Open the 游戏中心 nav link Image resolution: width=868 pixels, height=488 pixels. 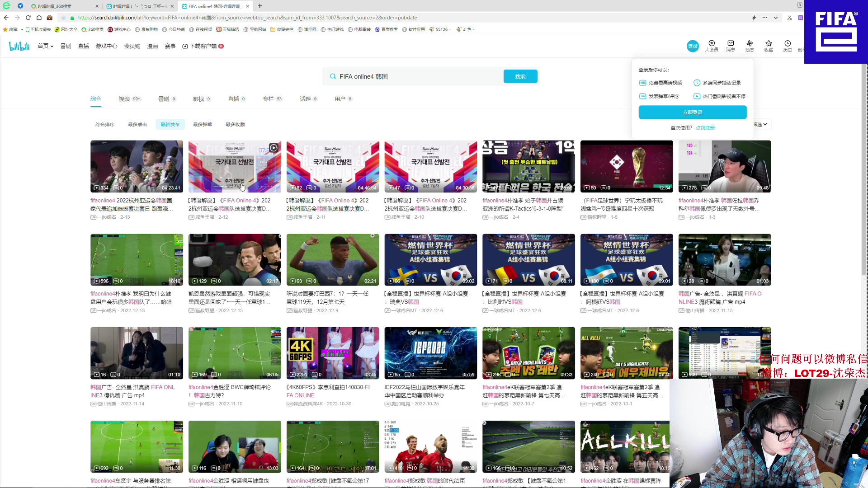point(106,46)
